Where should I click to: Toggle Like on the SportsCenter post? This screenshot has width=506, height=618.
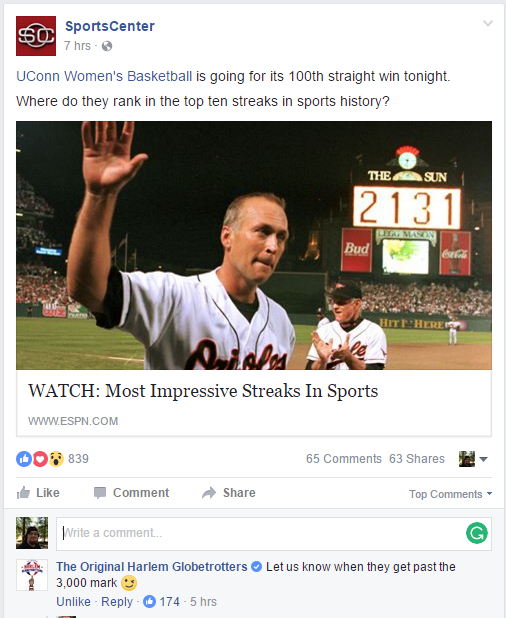pyautogui.click(x=38, y=493)
